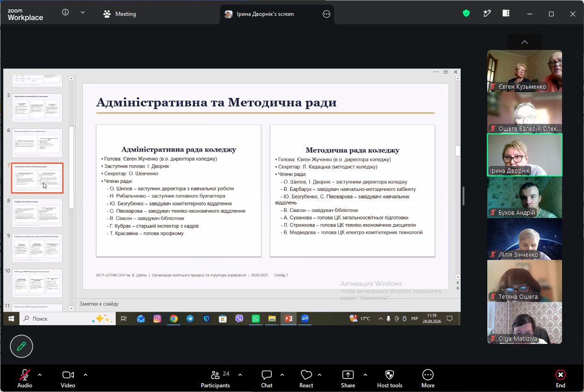Open Outlook from the taskbar
Viewport: 584px width, 392px height.
click(141, 318)
